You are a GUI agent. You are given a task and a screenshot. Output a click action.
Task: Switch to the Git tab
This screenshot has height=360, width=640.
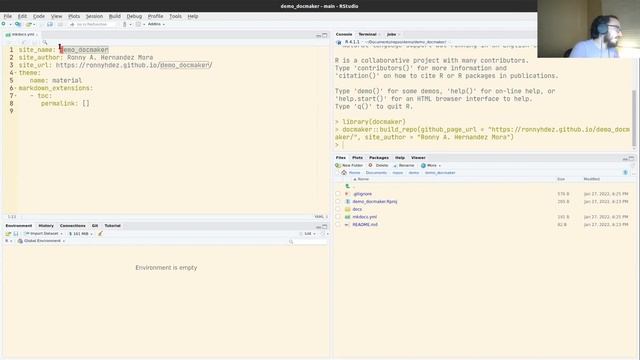pos(95,226)
